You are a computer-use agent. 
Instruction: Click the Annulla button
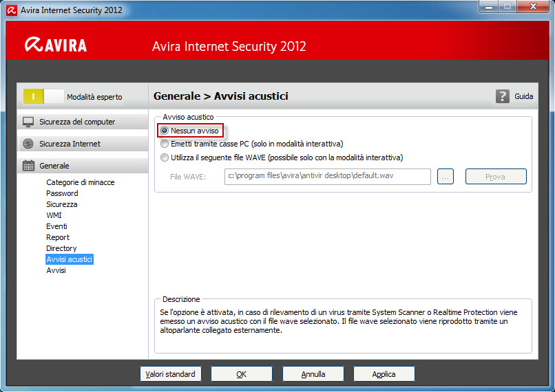313,374
